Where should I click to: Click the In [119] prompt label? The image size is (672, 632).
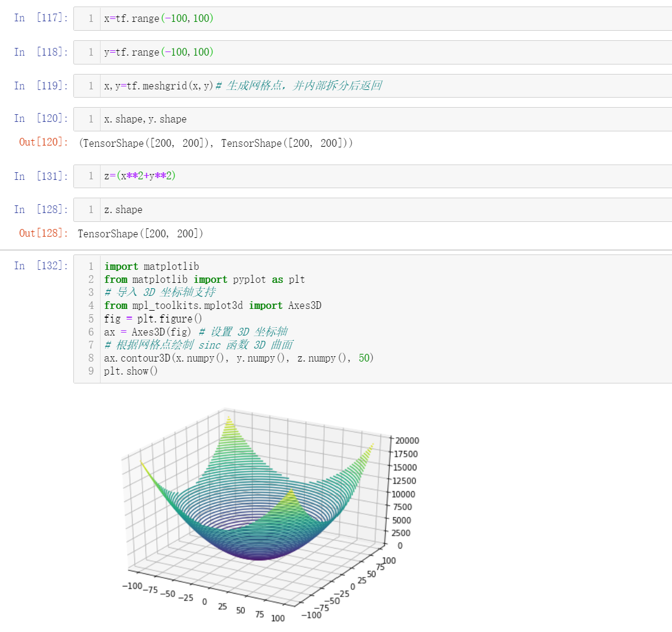click(x=41, y=86)
